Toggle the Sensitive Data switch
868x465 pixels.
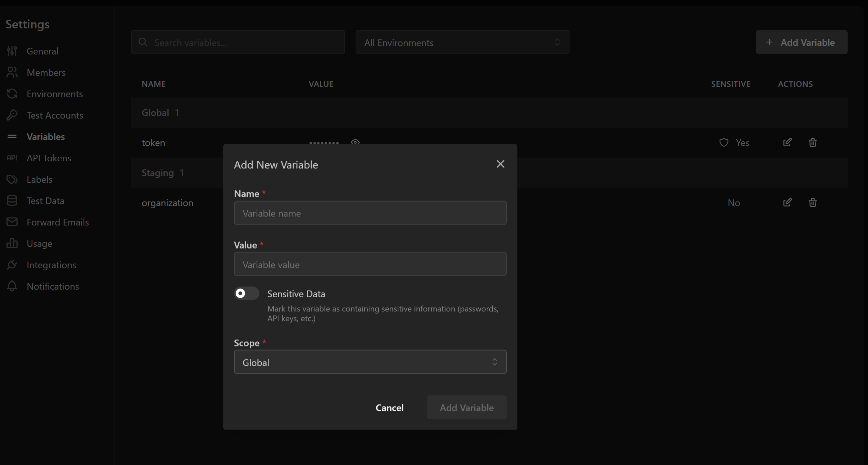(x=246, y=293)
